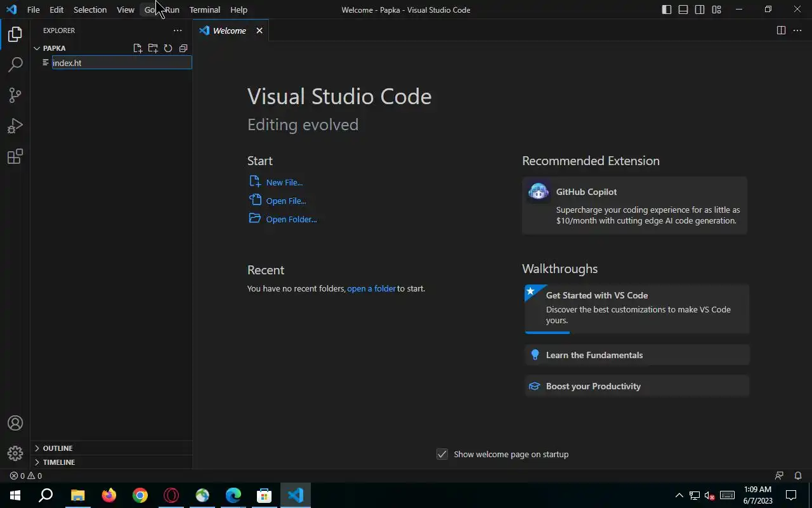Open the Manage gear icon
Image resolution: width=812 pixels, height=508 pixels.
click(x=15, y=453)
